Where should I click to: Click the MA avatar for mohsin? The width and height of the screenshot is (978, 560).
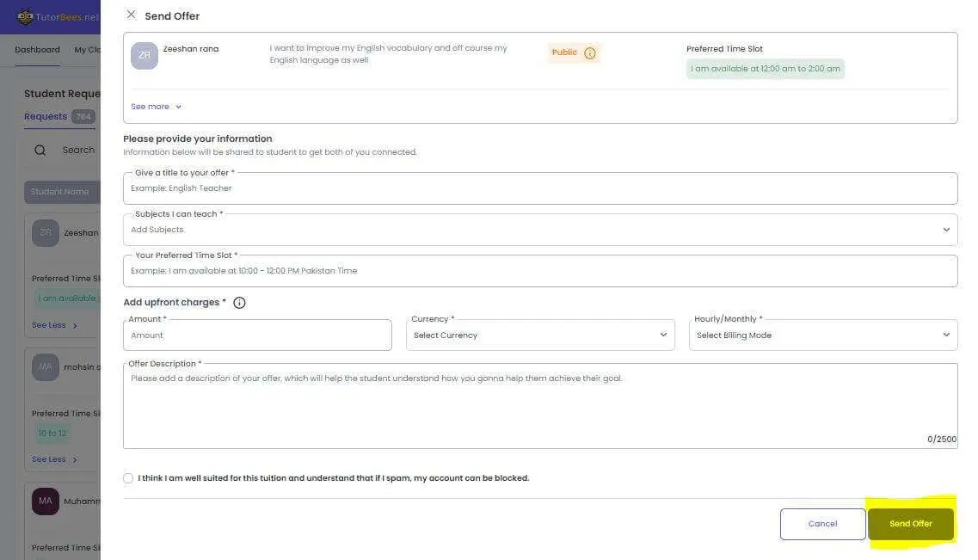point(46,367)
